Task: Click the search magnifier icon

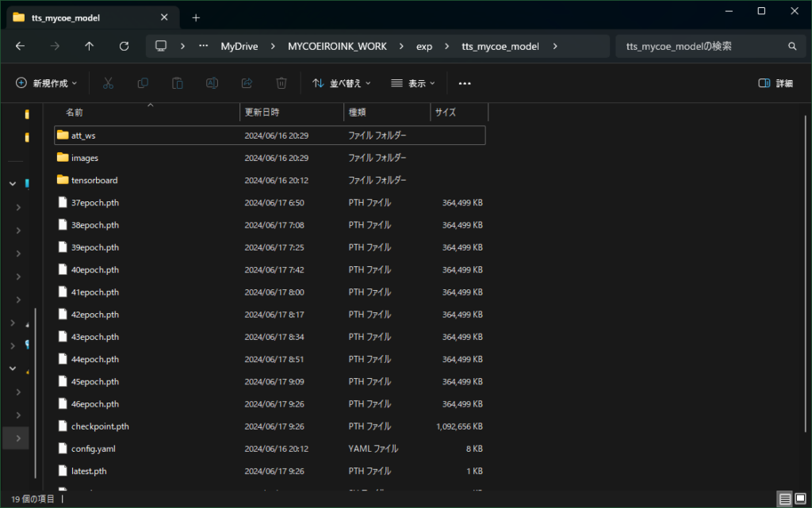Action: 792,46
